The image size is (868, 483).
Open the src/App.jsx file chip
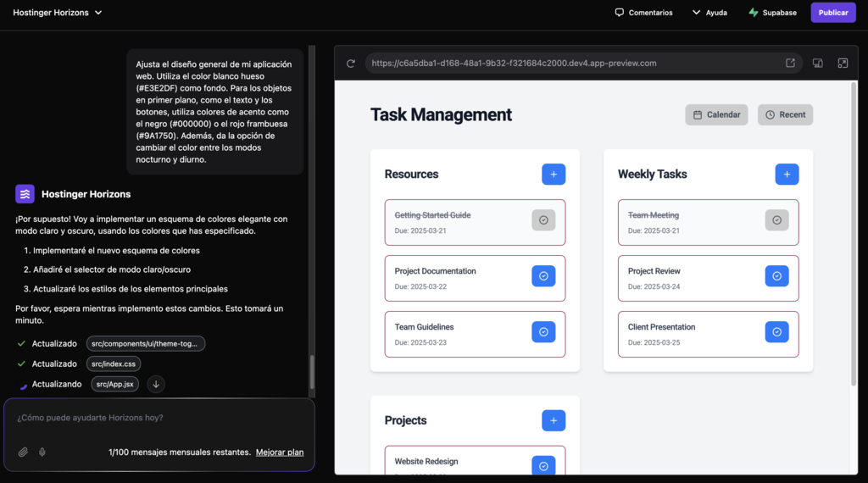[x=114, y=384]
